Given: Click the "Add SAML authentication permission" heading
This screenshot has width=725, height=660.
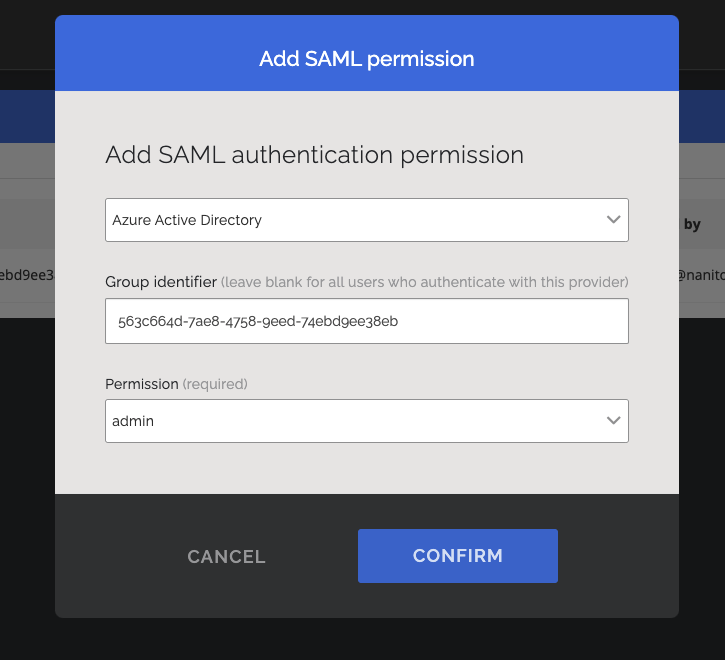Looking at the screenshot, I should coord(314,155).
